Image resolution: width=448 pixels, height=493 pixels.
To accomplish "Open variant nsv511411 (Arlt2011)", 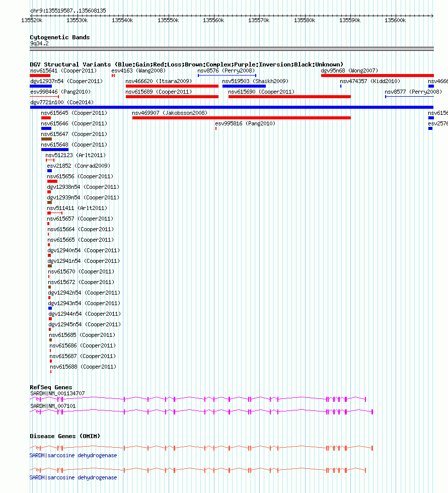I will (77, 208).
